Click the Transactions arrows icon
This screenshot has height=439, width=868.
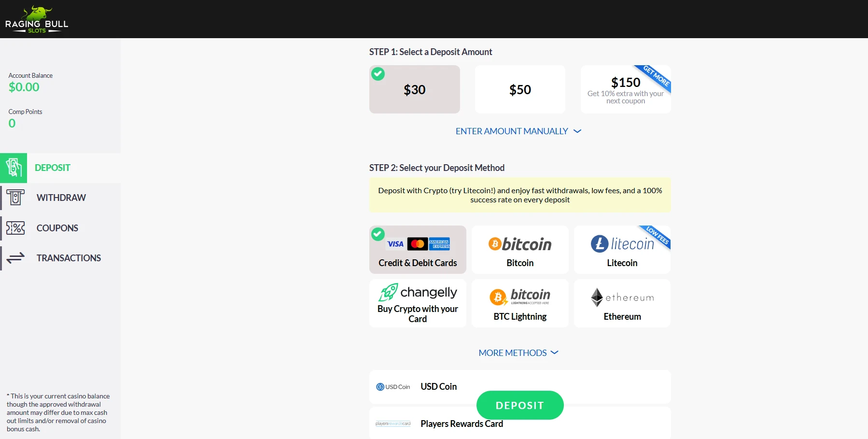pyautogui.click(x=15, y=258)
